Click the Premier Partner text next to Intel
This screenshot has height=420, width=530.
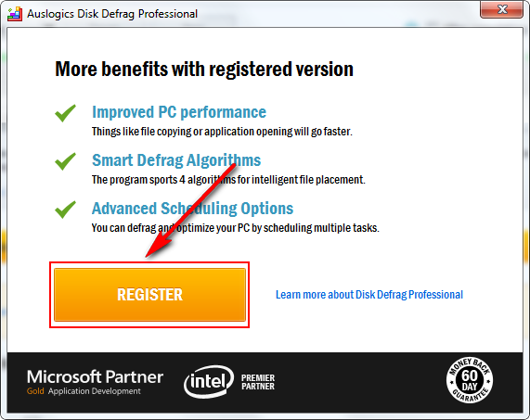click(x=258, y=382)
